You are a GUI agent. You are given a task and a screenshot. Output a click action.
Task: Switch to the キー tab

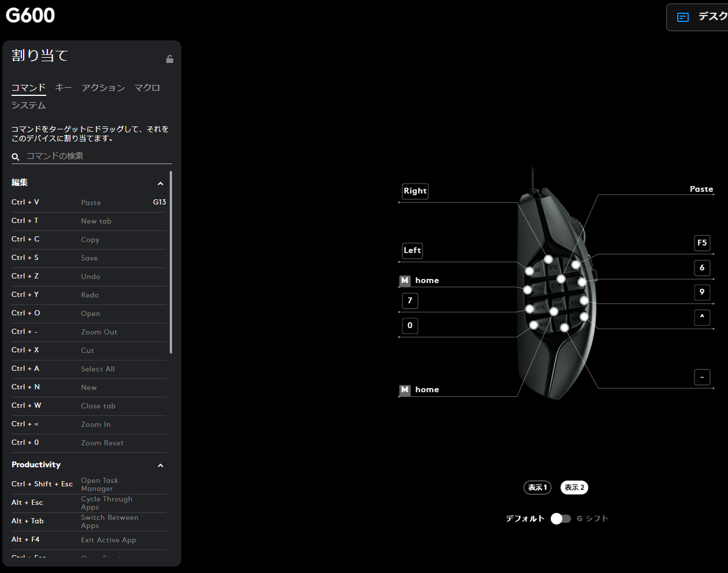click(x=64, y=88)
